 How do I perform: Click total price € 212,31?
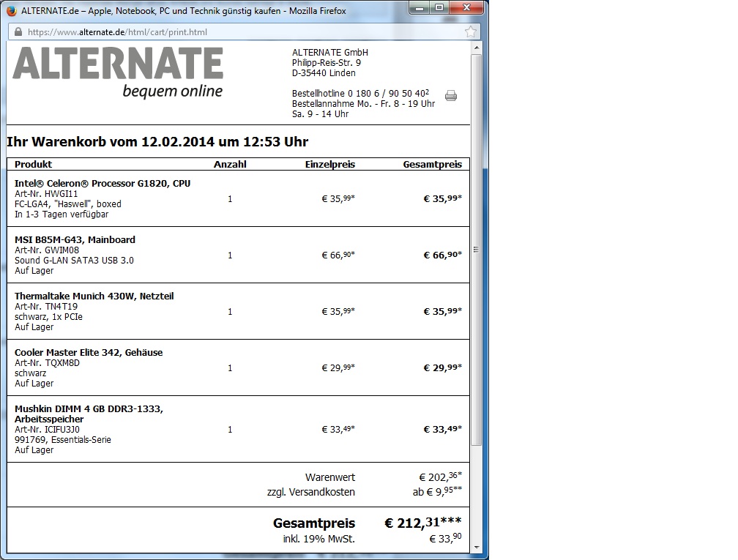[423, 523]
